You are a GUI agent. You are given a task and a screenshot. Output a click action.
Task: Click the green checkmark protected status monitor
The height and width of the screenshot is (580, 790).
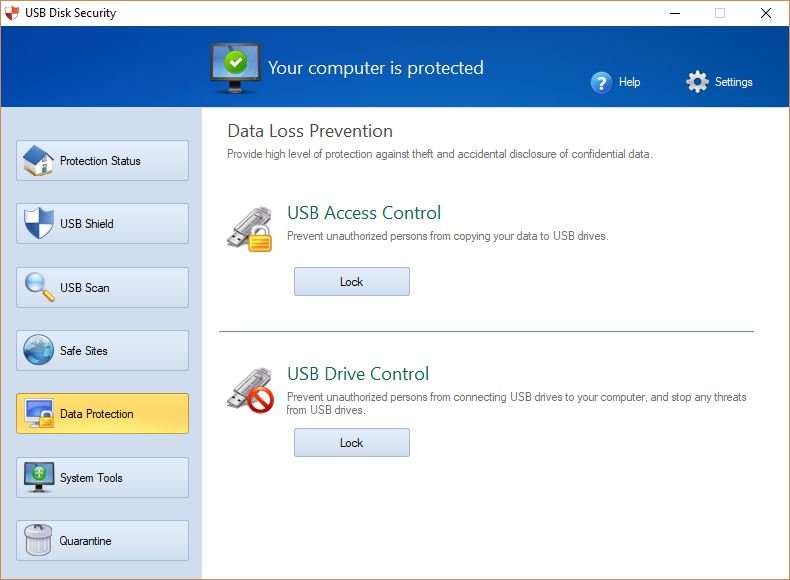click(235, 66)
